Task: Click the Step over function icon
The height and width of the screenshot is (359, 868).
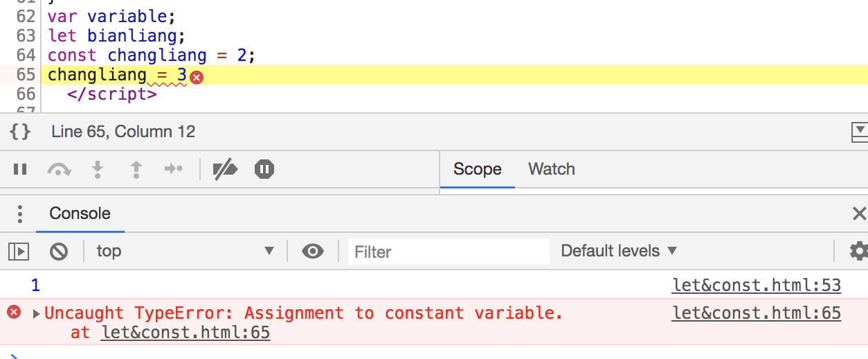Action: [x=59, y=169]
